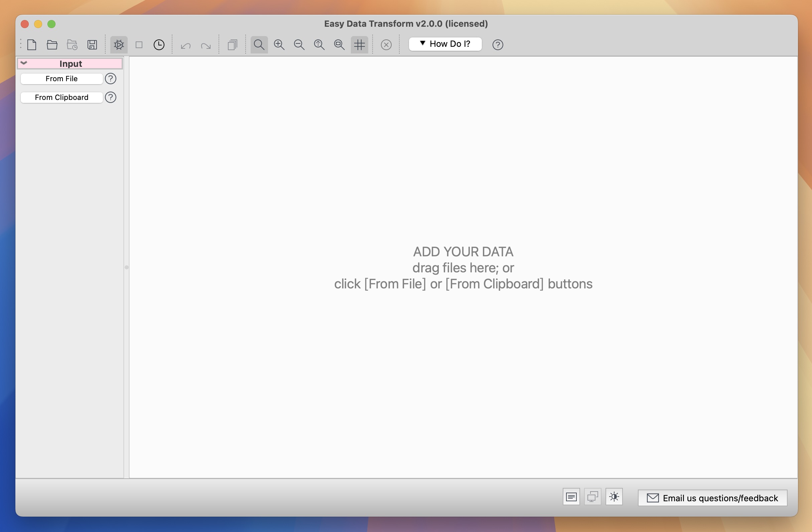Click the From File button
This screenshot has height=532, width=812.
pyautogui.click(x=61, y=79)
